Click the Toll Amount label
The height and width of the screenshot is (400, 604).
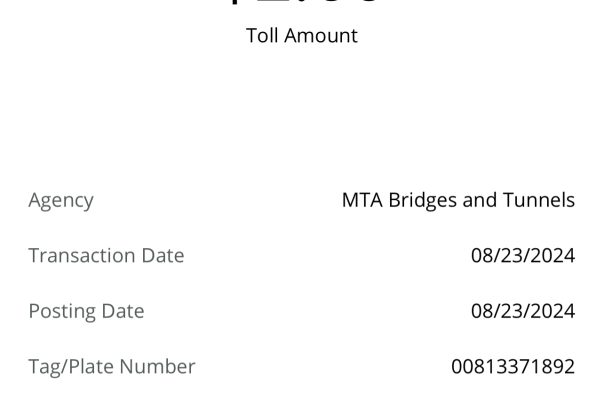(x=302, y=36)
